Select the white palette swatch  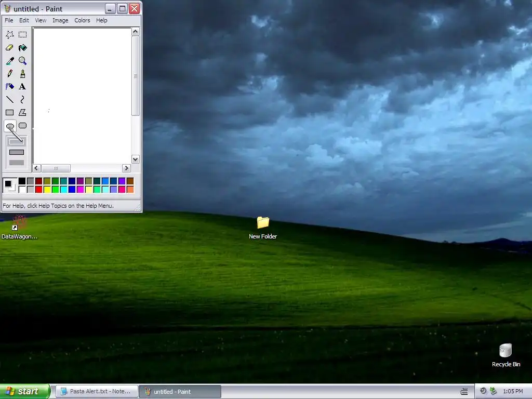click(22, 189)
